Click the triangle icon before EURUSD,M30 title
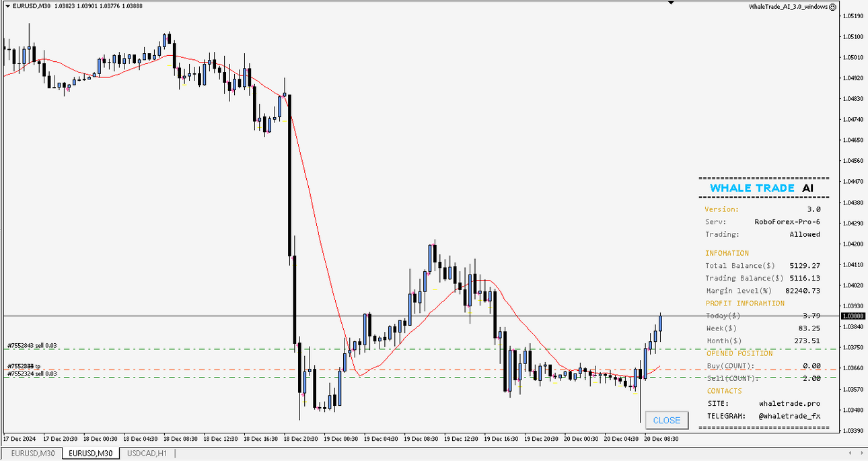 (x=7, y=6)
